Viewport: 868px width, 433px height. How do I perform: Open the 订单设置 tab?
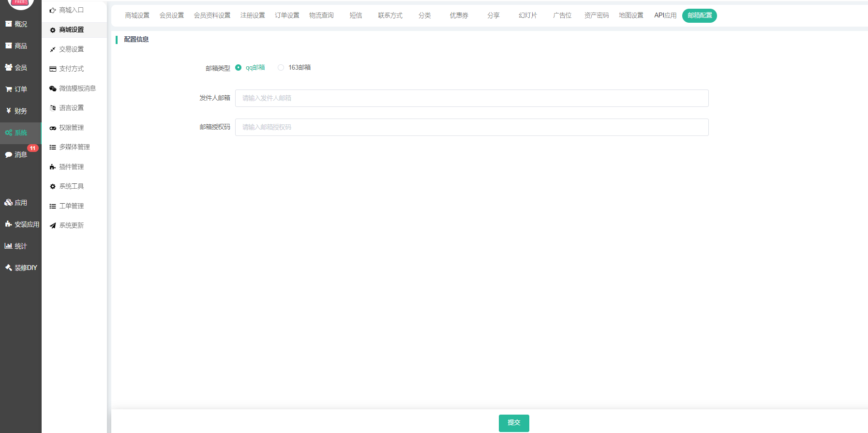pyautogui.click(x=287, y=15)
